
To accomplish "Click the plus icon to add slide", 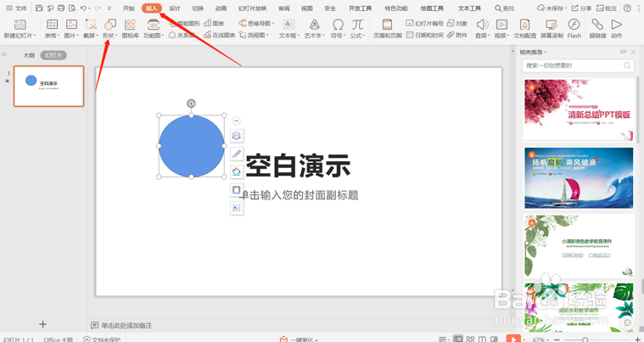I will [x=42, y=324].
